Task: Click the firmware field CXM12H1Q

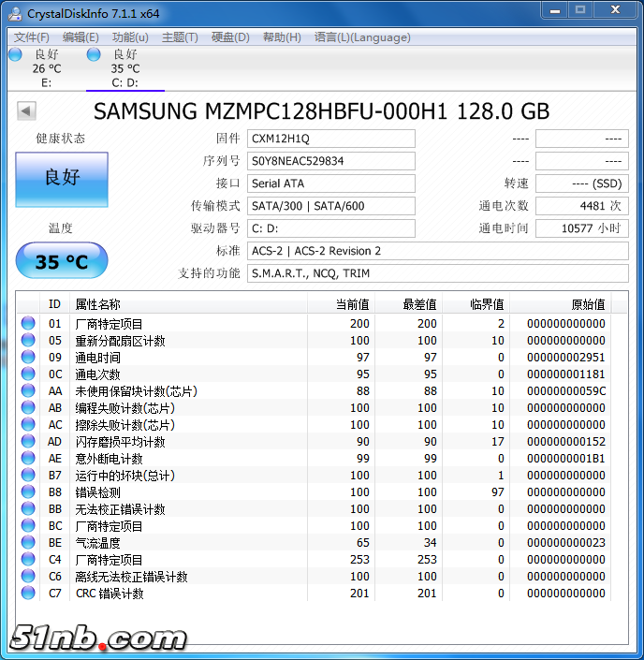Action: 330,139
